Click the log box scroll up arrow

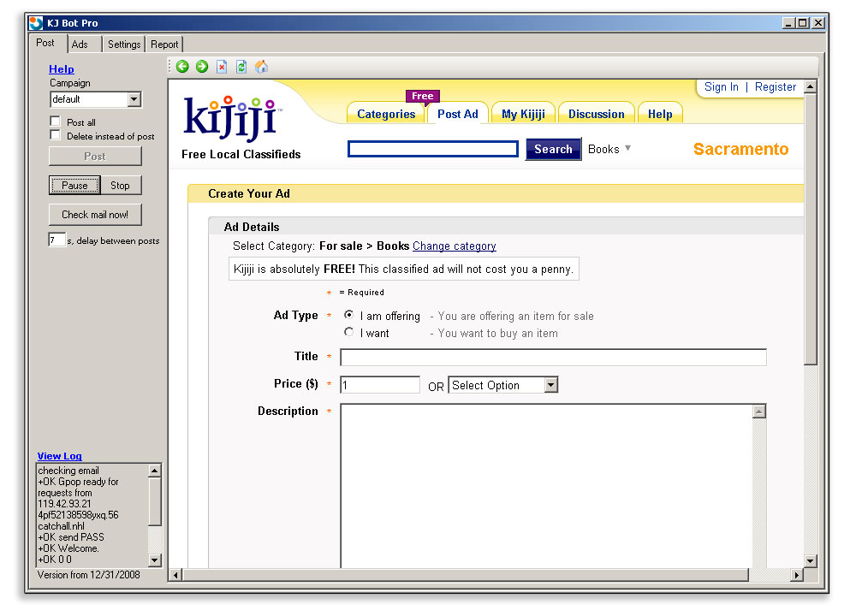coord(155,471)
